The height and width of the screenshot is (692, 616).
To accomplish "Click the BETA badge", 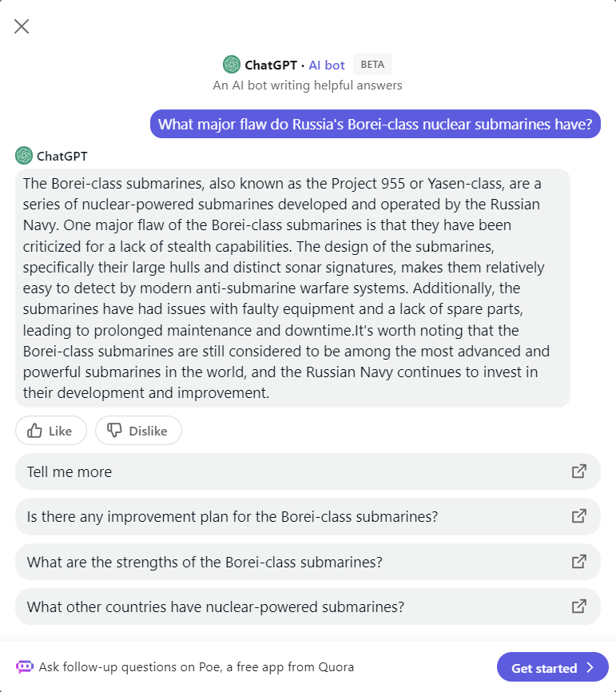I will tap(372, 65).
